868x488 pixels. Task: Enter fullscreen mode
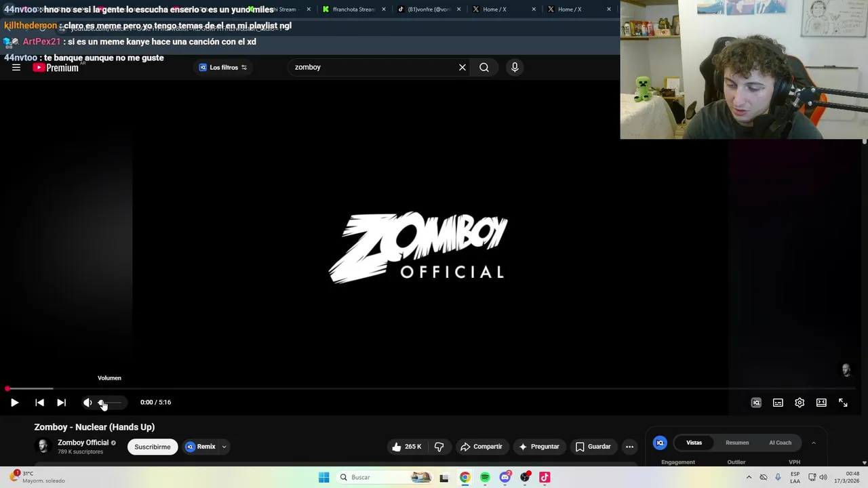(x=843, y=403)
